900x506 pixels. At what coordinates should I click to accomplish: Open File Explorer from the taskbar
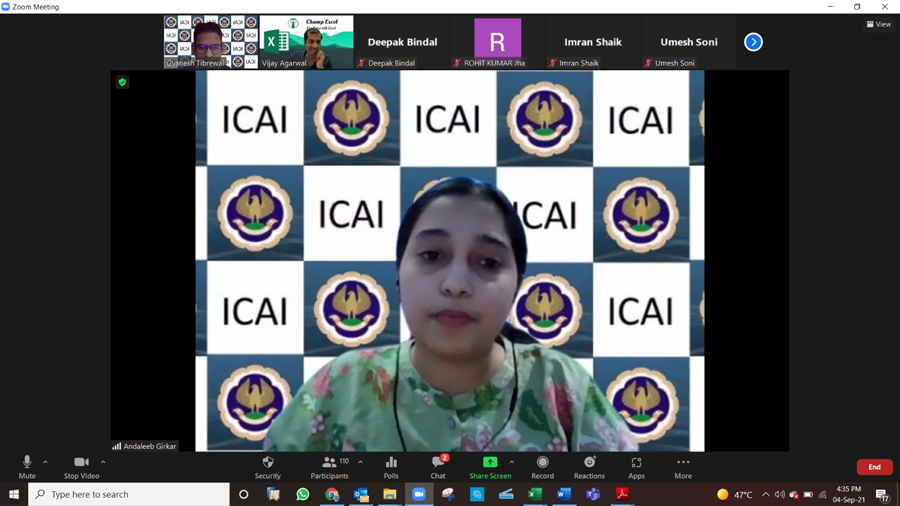point(390,494)
